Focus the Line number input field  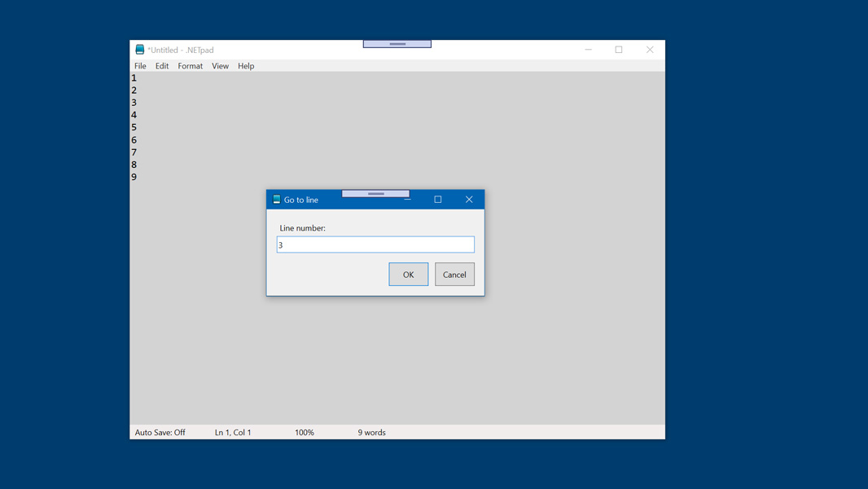(x=375, y=244)
